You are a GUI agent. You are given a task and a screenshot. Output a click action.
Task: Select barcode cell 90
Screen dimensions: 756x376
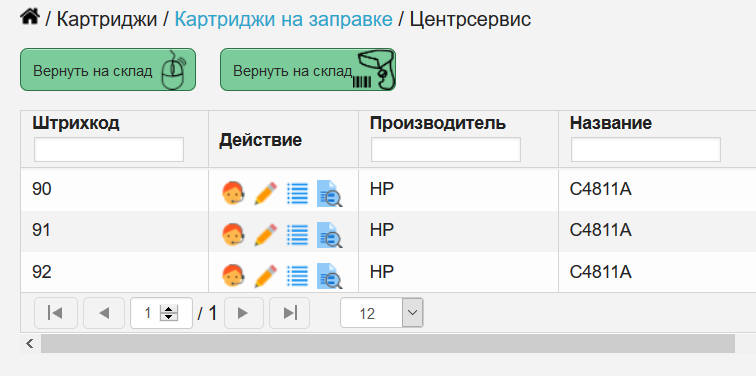[x=115, y=189]
